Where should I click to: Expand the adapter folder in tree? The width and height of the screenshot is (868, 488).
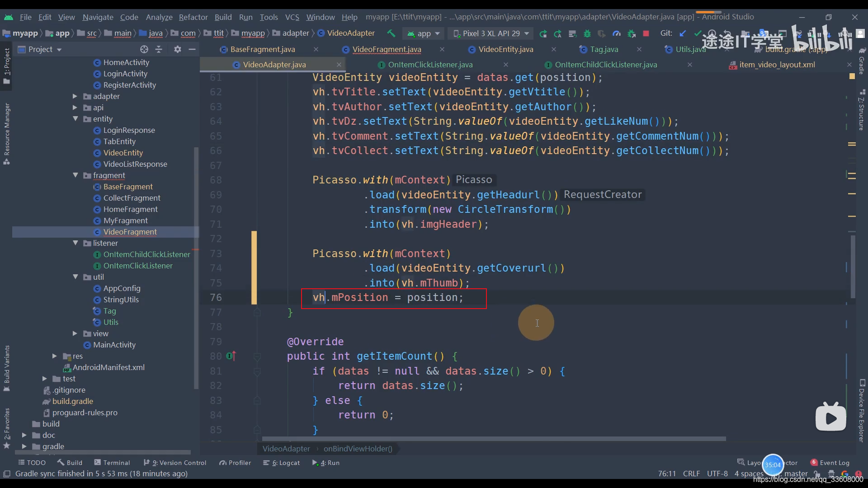(75, 96)
